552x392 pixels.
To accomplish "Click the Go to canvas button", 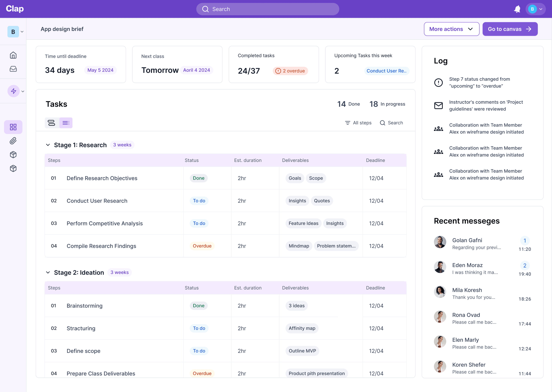I will (510, 29).
